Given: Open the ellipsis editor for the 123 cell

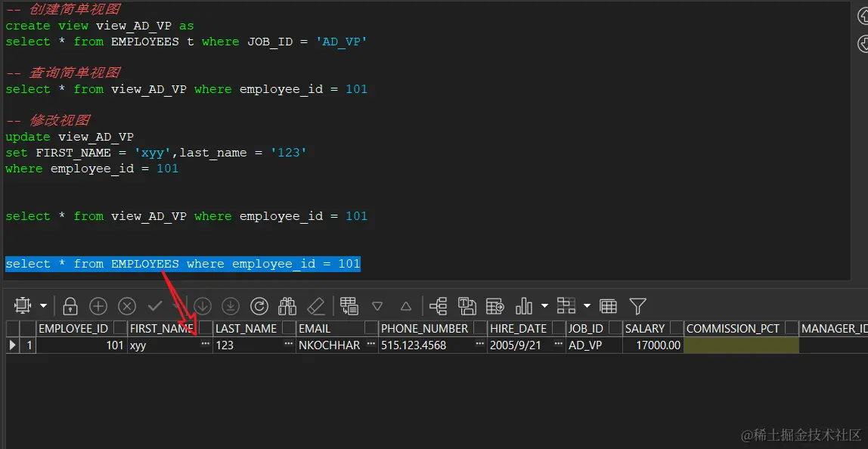Looking at the screenshot, I should pos(288,345).
